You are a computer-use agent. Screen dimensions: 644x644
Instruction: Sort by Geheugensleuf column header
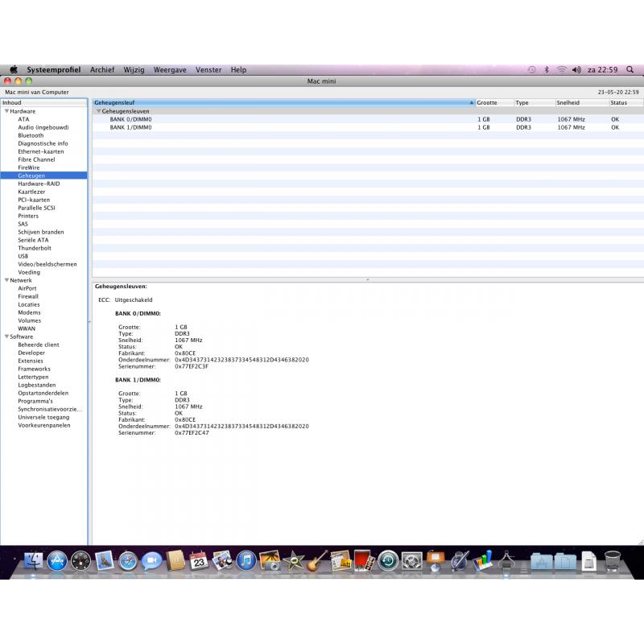283,103
